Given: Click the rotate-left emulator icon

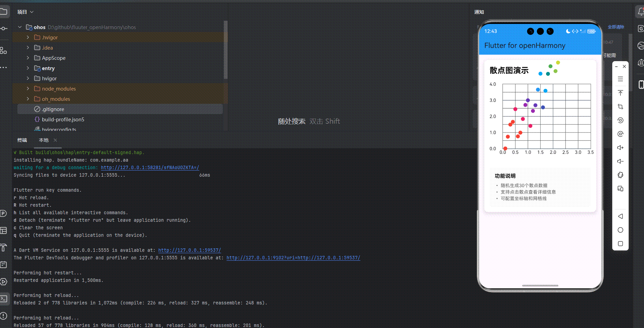Looking at the screenshot, I should coord(620,120).
